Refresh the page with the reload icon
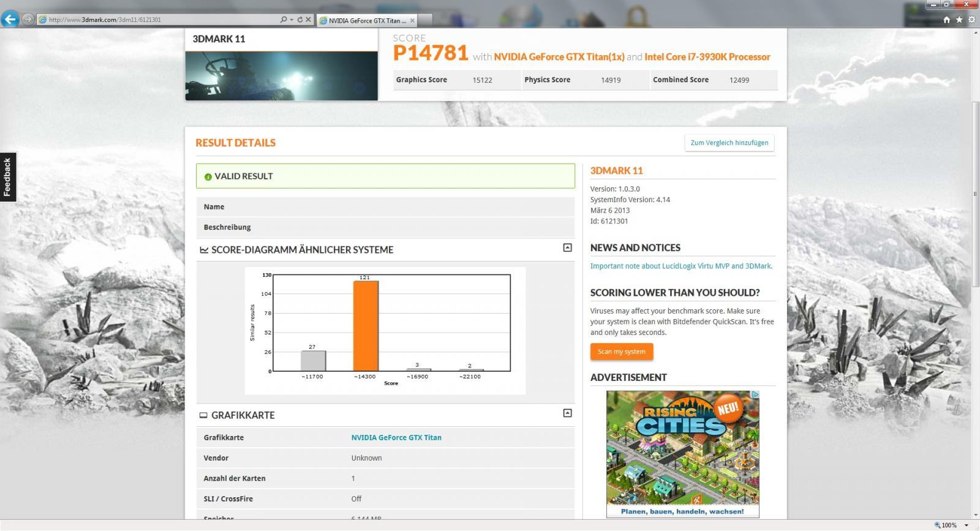The image size is (980, 531). pyautogui.click(x=300, y=20)
